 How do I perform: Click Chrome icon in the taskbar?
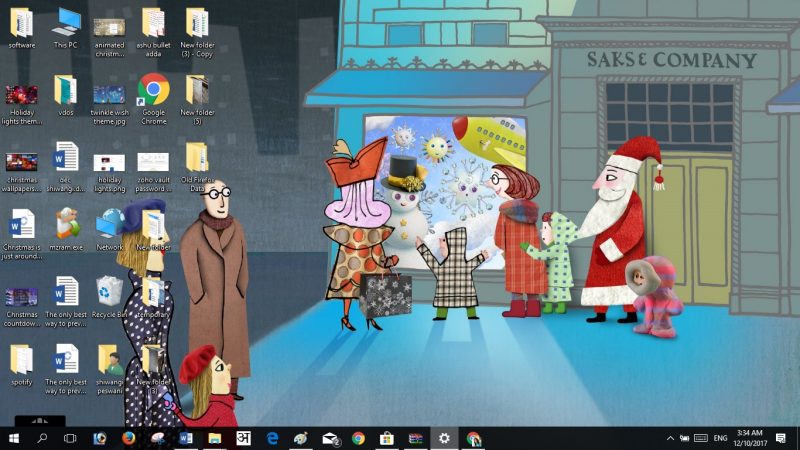pos(358,438)
